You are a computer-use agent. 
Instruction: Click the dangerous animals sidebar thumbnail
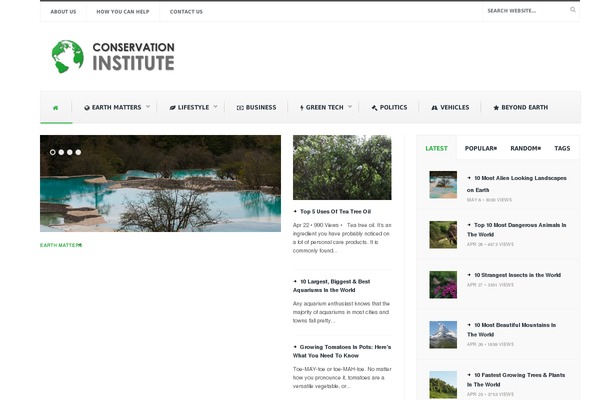pos(443,235)
